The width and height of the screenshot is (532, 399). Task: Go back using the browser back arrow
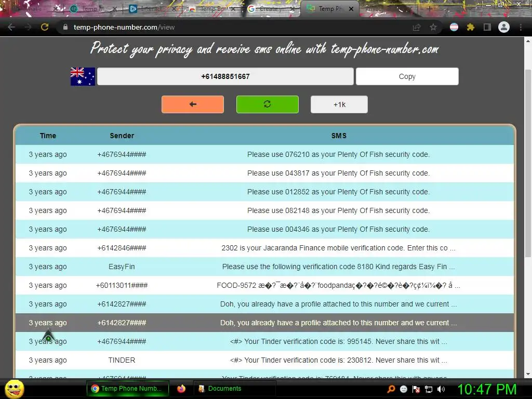[x=11, y=27]
